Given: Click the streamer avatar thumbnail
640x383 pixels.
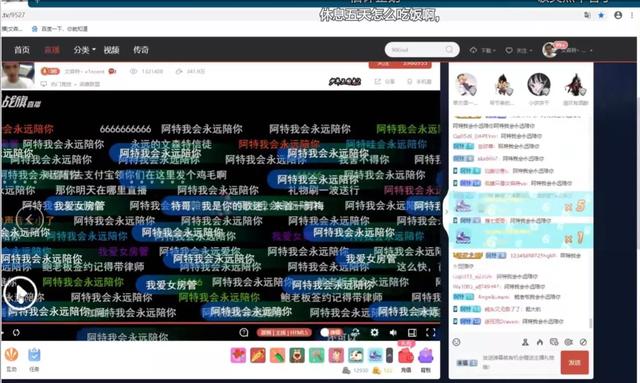Looking at the screenshot, I should coord(18,75).
